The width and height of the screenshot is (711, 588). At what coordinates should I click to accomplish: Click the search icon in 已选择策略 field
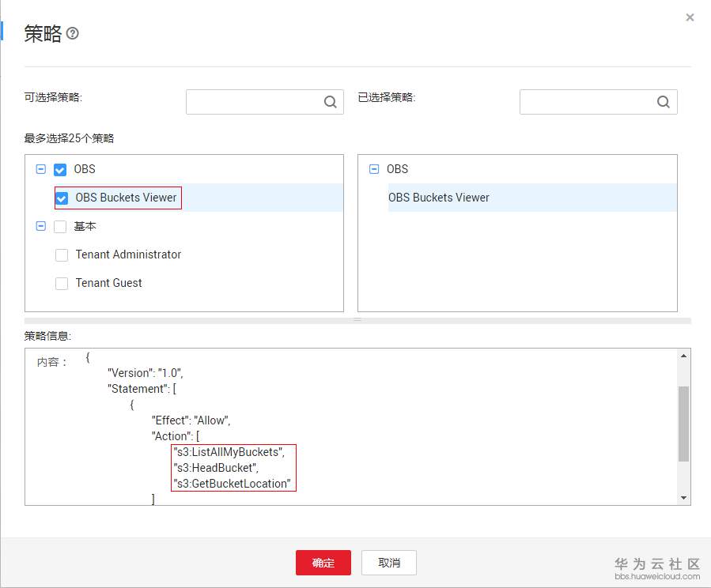point(664,102)
